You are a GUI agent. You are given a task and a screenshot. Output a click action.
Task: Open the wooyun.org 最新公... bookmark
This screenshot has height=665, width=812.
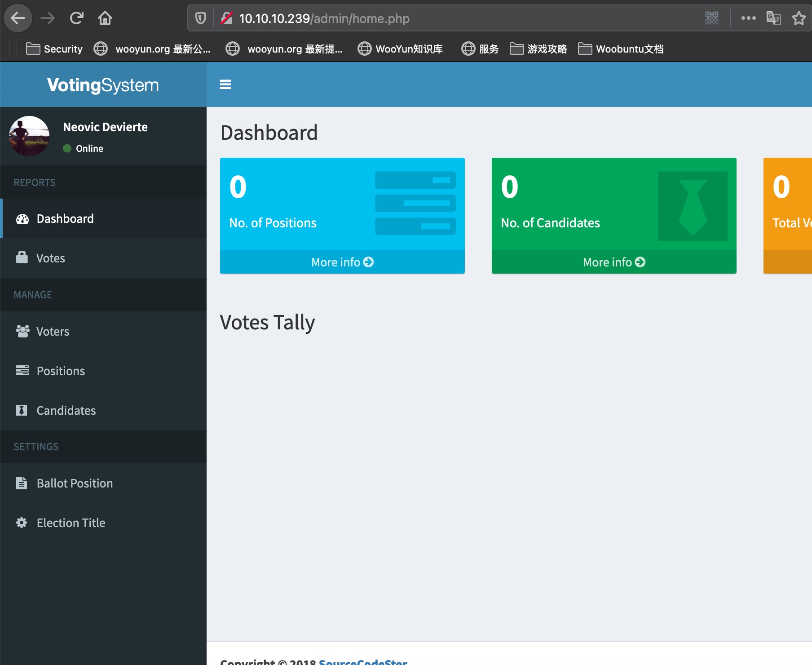coord(152,49)
